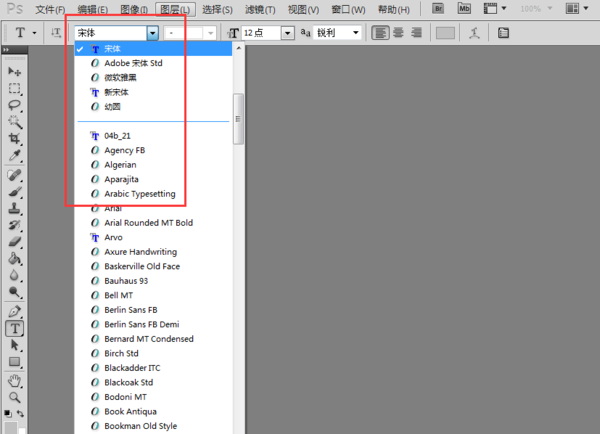Screen dimensions: 600x434
Task: Click the text color swatch
Action: pyautogui.click(x=445, y=33)
